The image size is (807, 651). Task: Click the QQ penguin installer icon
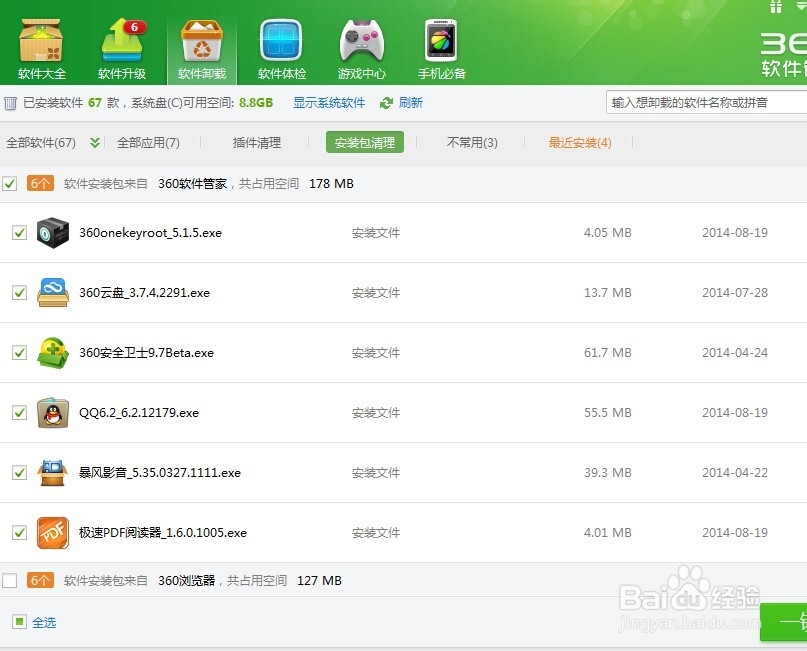click(53, 413)
